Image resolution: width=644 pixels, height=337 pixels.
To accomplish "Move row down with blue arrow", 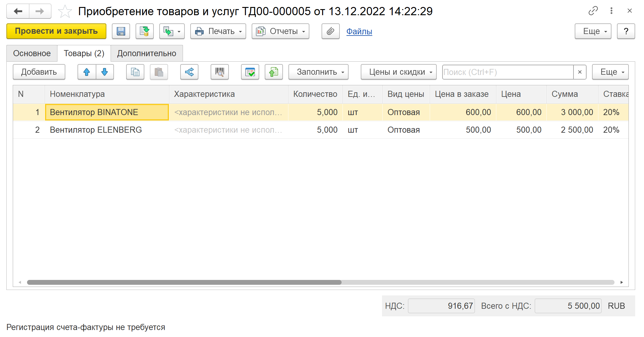I will click(x=105, y=72).
